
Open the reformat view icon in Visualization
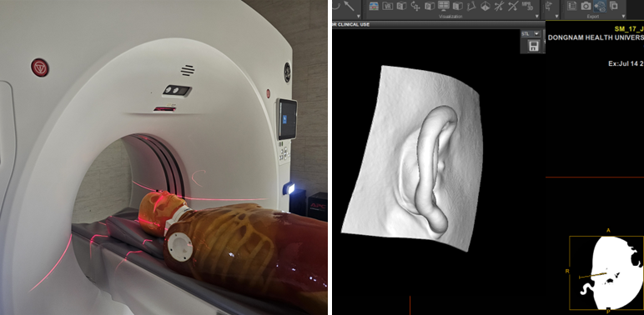click(374, 6)
